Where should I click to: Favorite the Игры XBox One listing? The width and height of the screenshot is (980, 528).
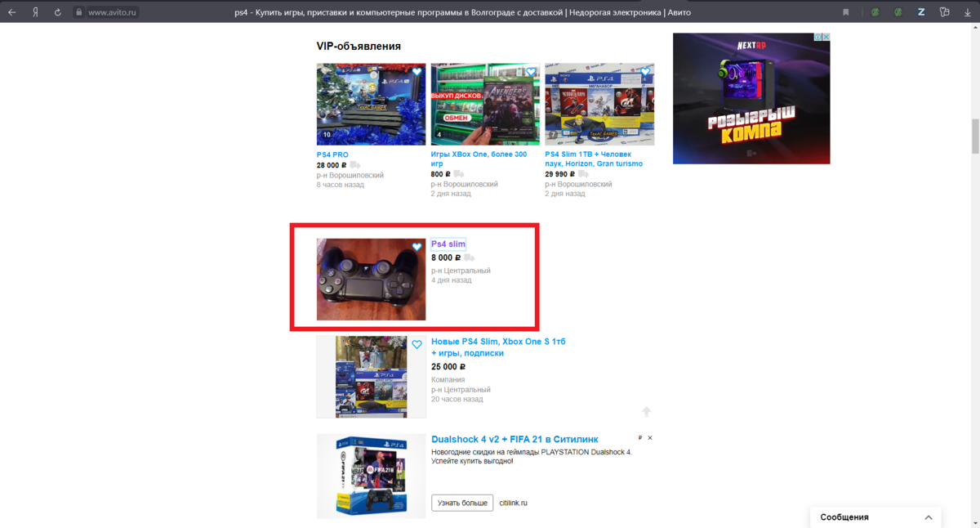coord(531,72)
